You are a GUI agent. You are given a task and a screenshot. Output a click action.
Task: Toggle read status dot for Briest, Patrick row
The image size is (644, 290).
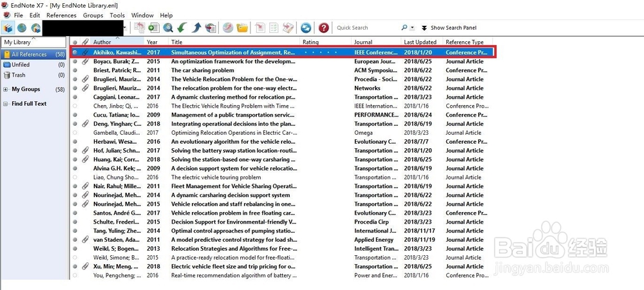point(75,70)
